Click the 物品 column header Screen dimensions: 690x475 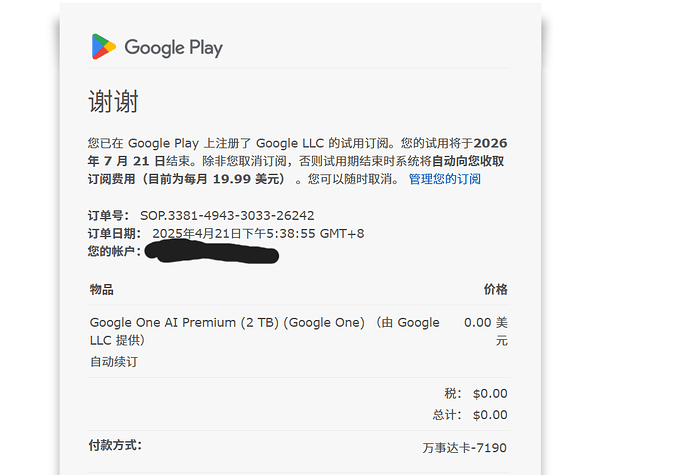point(102,290)
